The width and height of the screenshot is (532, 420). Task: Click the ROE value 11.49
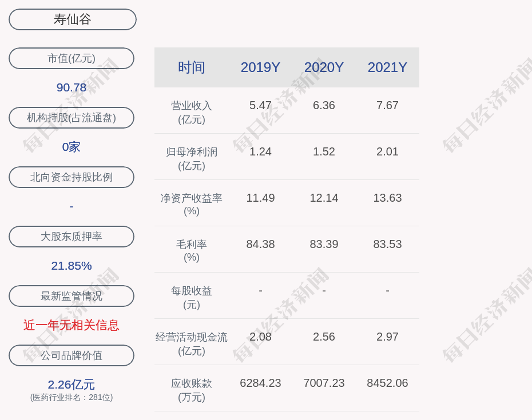260,198
